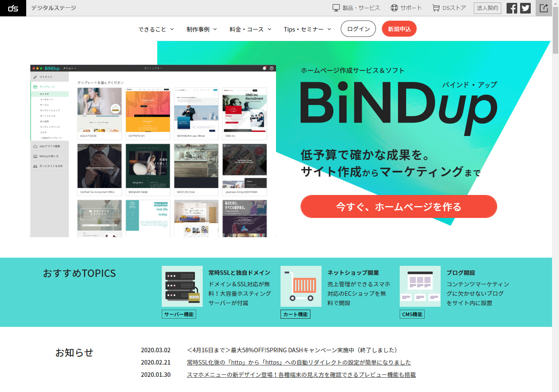The width and height of the screenshot is (559, 392).
Task: Click the 新規申込 button
Action: tap(399, 29)
